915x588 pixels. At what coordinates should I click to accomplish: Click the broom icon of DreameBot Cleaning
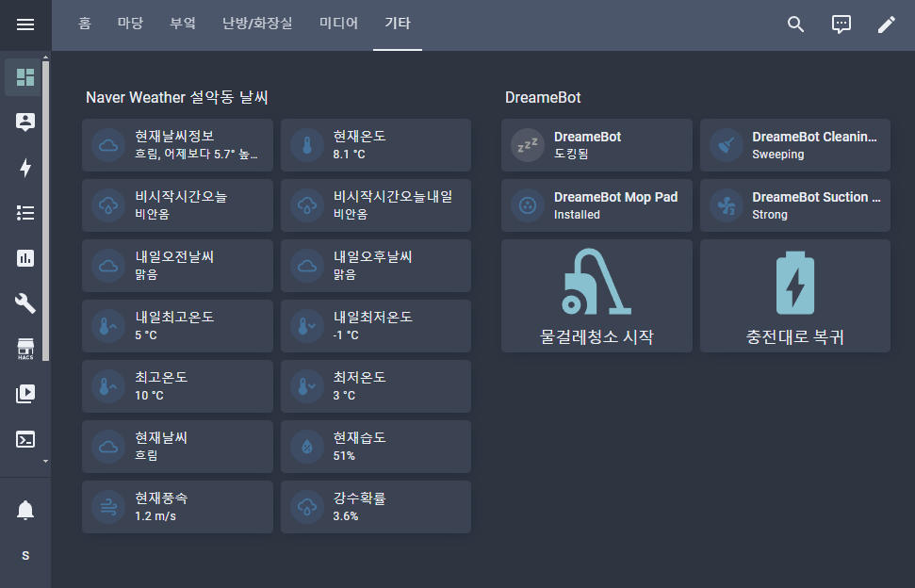coord(726,145)
